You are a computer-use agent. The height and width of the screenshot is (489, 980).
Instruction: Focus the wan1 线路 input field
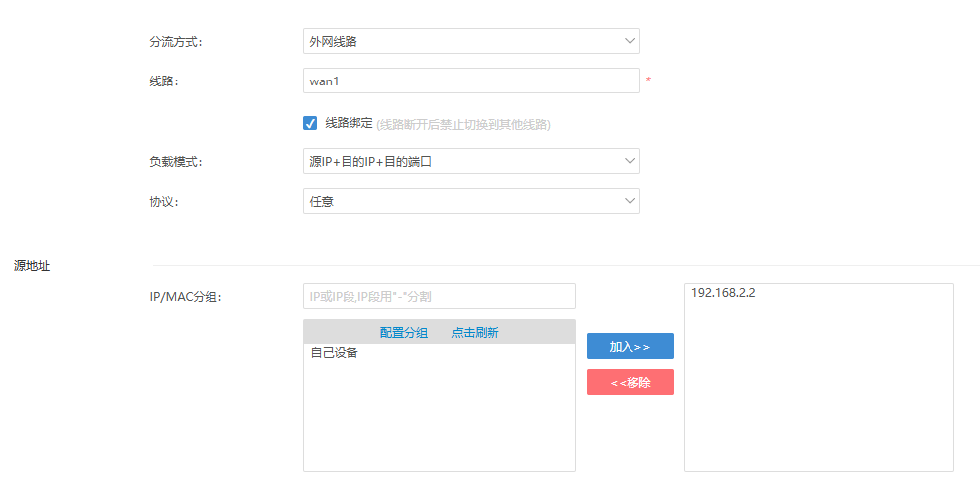coord(472,81)
